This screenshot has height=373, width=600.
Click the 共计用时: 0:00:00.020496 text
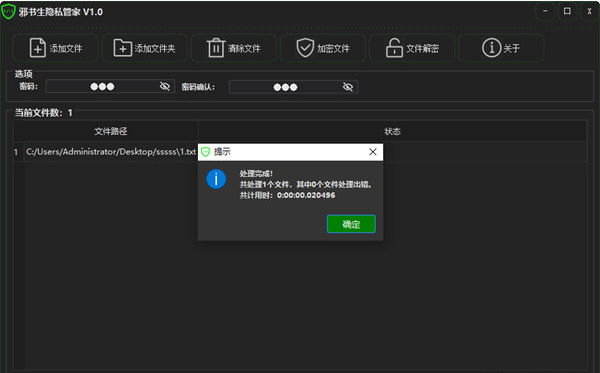287,195
